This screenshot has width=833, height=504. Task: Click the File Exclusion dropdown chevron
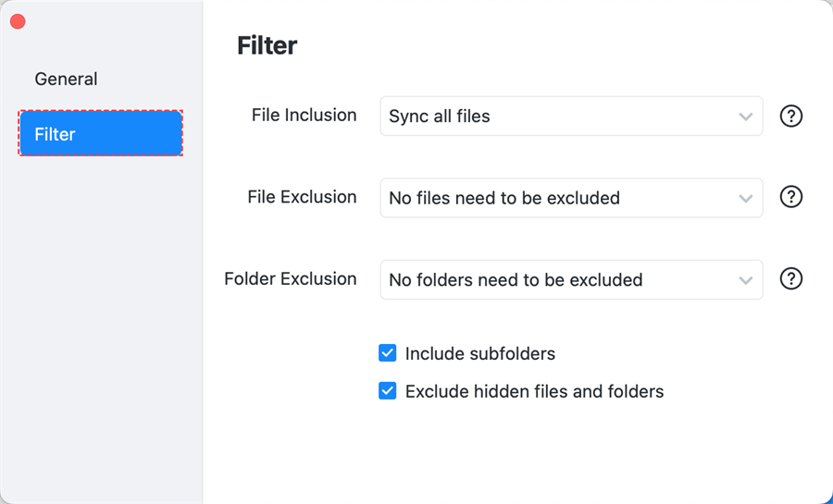(x=746, y=198)
